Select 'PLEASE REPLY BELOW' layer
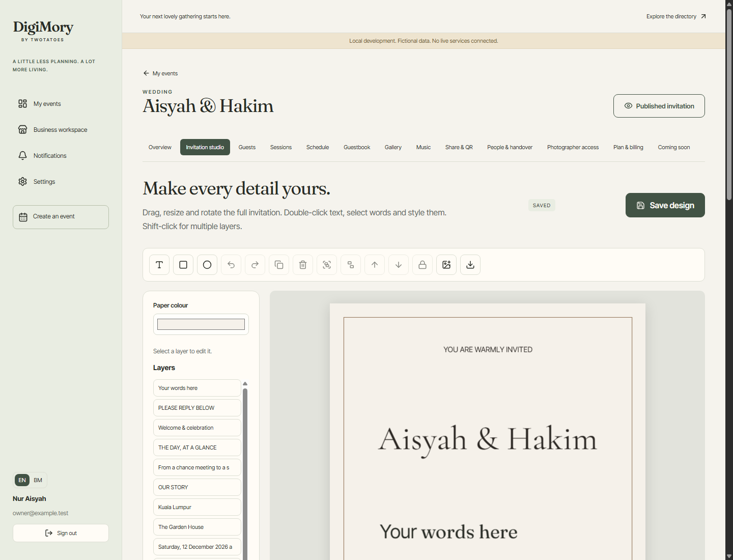The width and height of the screenshot is (733, 560). pyautogui.click(x=197, y=408)
